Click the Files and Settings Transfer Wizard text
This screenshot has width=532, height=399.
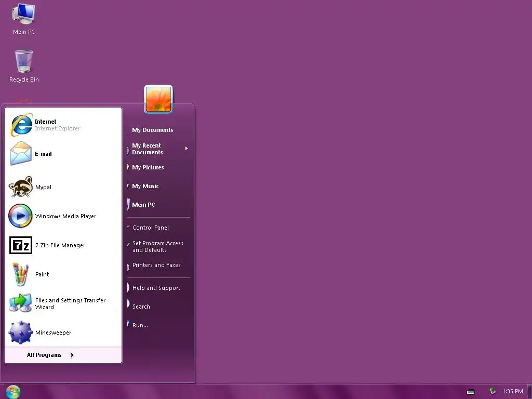pos(70,303)
